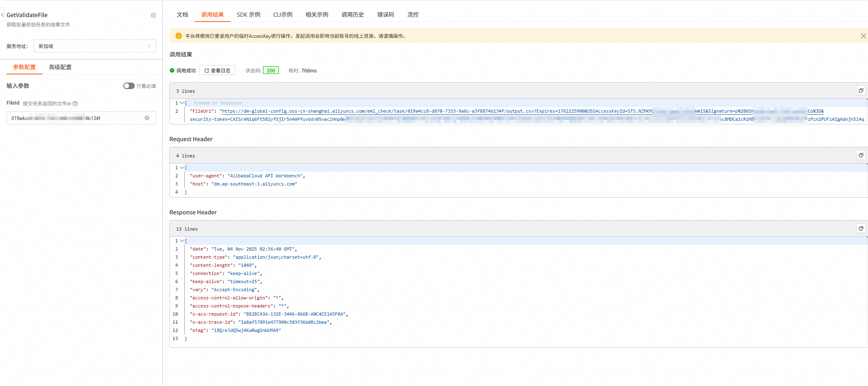
Task: Click the date header line
Action: 243,249
